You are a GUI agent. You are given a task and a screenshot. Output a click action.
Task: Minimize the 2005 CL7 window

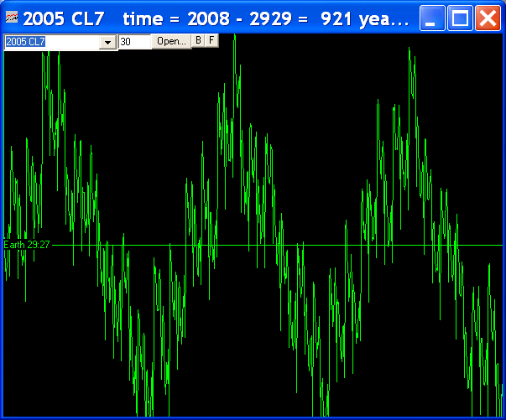(431, 18)
